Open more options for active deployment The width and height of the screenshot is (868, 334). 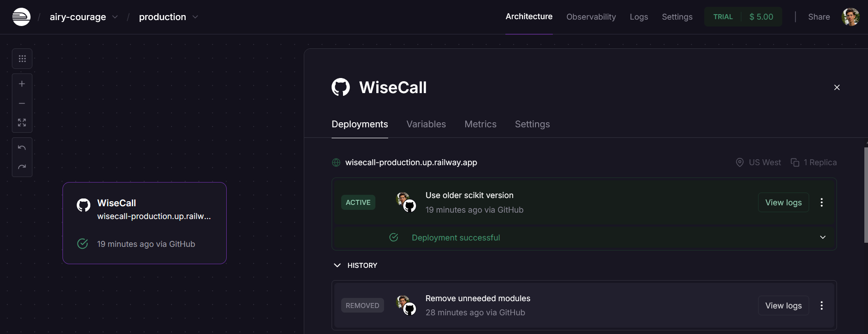coord(822,203)
